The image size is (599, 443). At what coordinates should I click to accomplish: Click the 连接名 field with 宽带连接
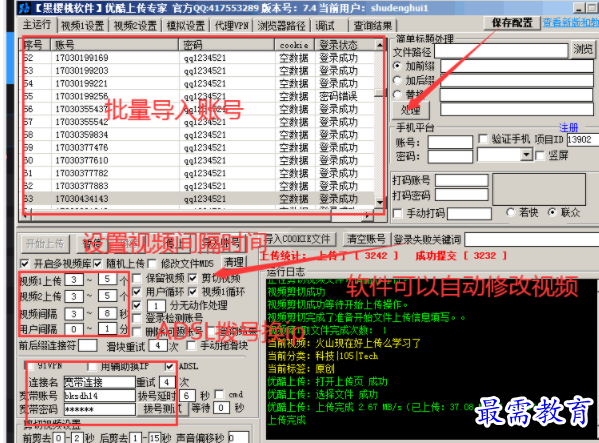tap(99, 382)
